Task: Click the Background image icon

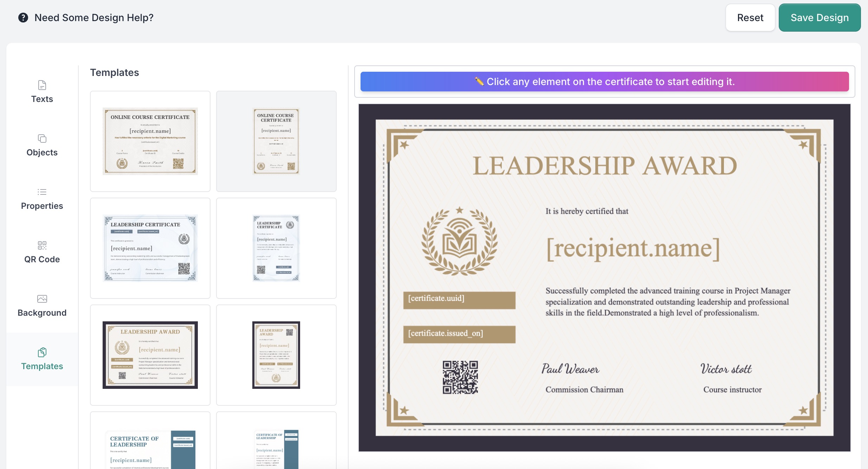Action: pos(42,299)
